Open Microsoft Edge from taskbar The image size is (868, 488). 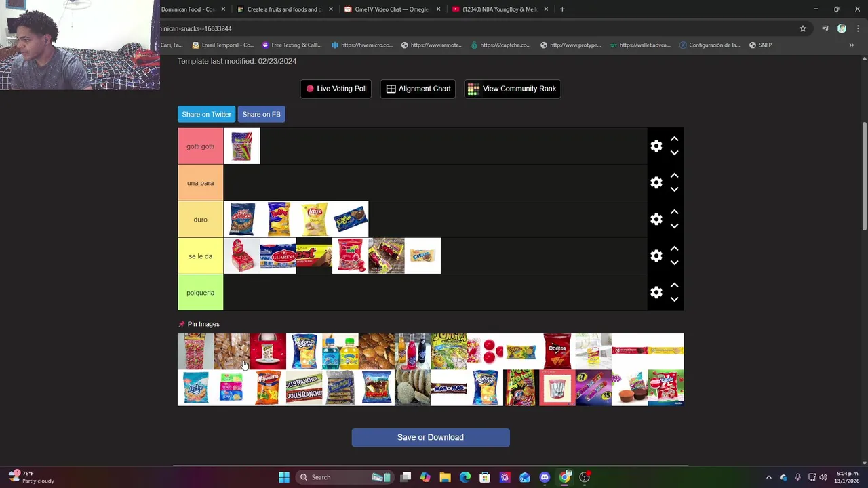coord(465,477)
